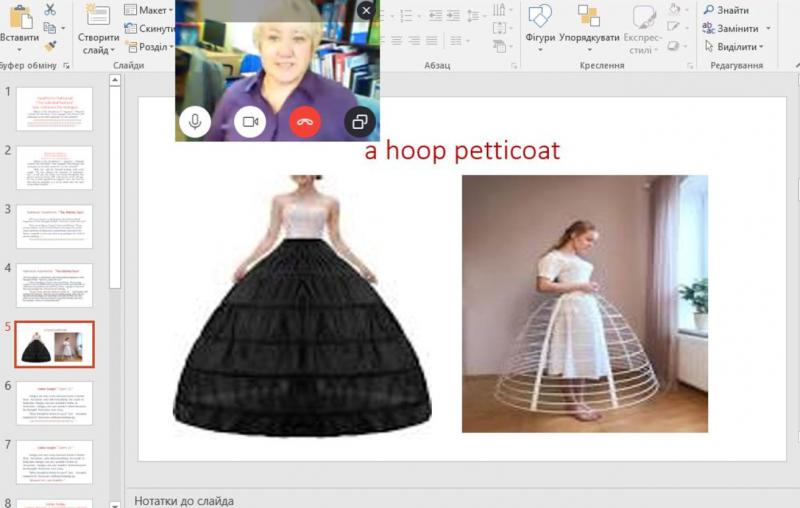Click the text direction icon
Image resolution: width=800 pixels, height=508 pixels.
click(x=499, y=10)
